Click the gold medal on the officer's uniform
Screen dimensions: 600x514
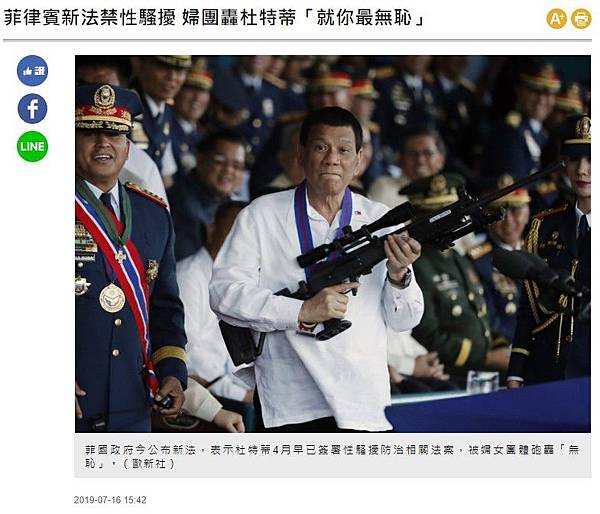pos(112,298)
